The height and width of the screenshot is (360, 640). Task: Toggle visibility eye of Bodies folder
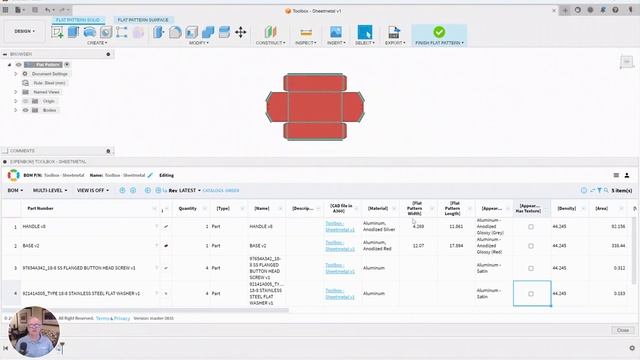click(25, 110)
